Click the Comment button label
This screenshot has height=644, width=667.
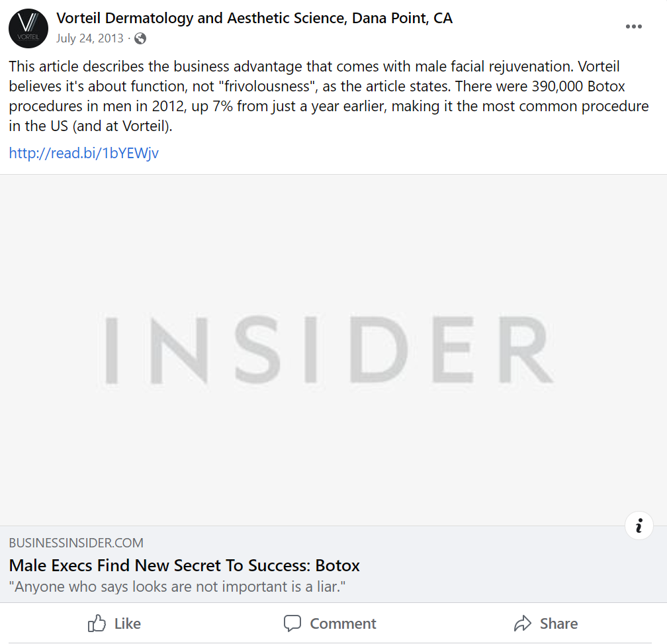click(343, 623)
